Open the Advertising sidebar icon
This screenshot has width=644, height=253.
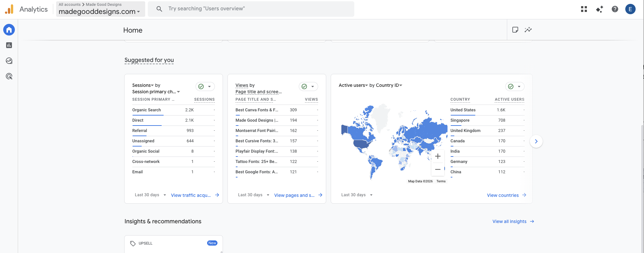pos(9,76)
